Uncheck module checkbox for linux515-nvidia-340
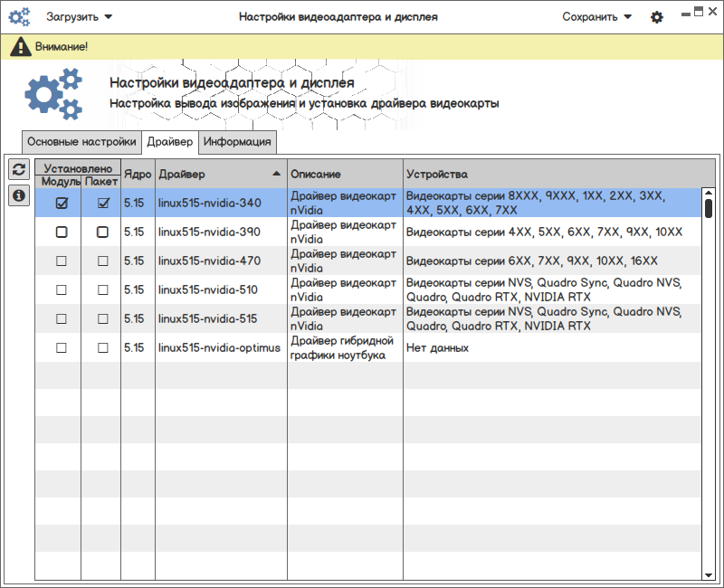This screenshot has width=724, height=588. pyautogui.click(x=62, y=204)
